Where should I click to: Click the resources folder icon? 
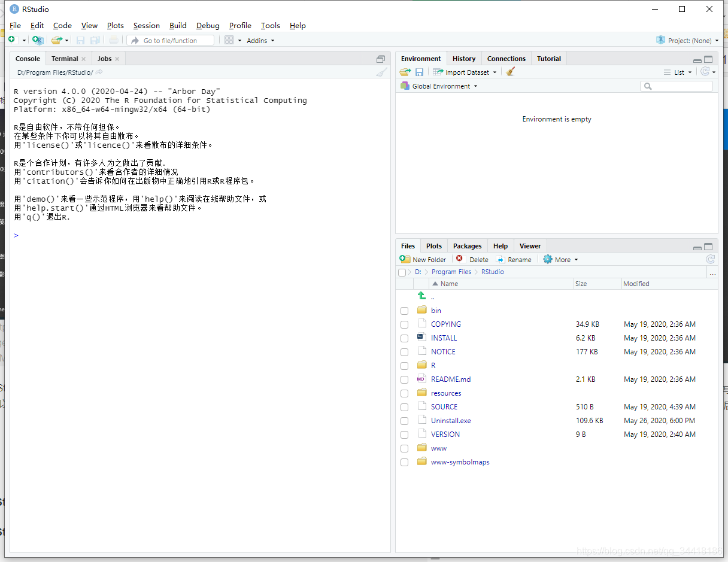click(421, 393)
